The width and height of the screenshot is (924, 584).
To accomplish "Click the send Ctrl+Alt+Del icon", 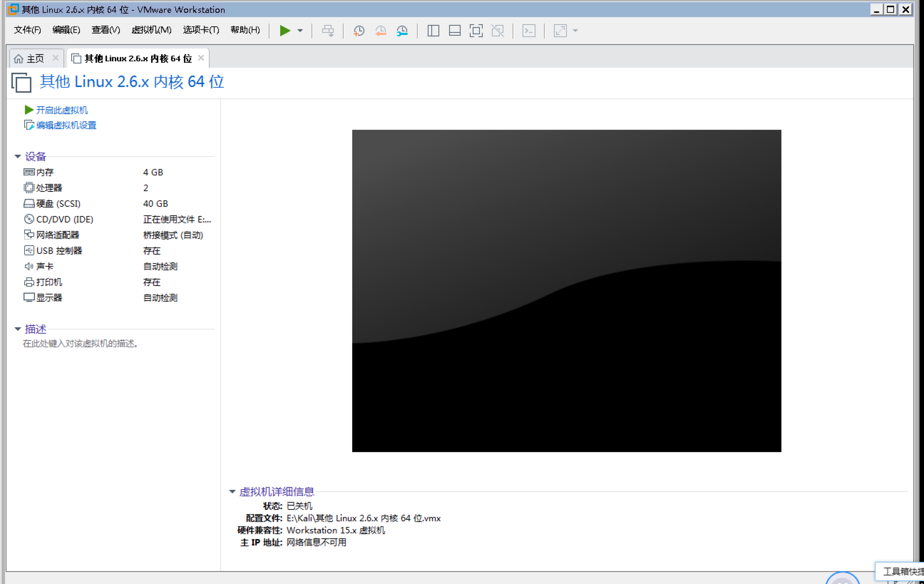I will click(328, 31).
